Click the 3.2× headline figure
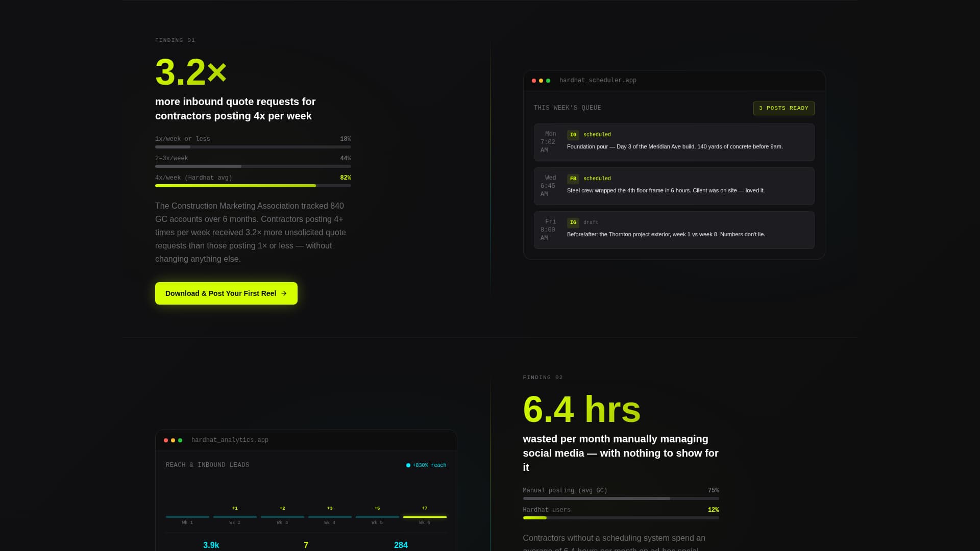Viewport: 980px width, 551px height. (x=191, y=72)
